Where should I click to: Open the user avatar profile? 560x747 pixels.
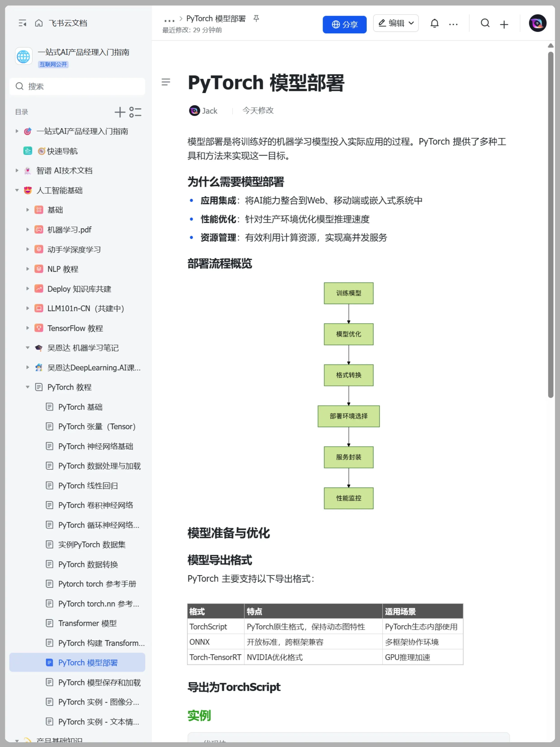537,23
